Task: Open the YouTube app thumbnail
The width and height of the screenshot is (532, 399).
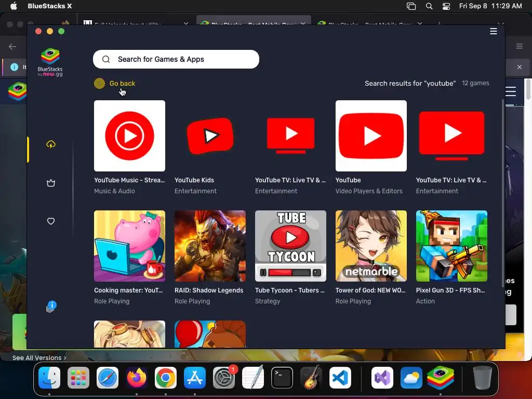Action: point(371,136)
